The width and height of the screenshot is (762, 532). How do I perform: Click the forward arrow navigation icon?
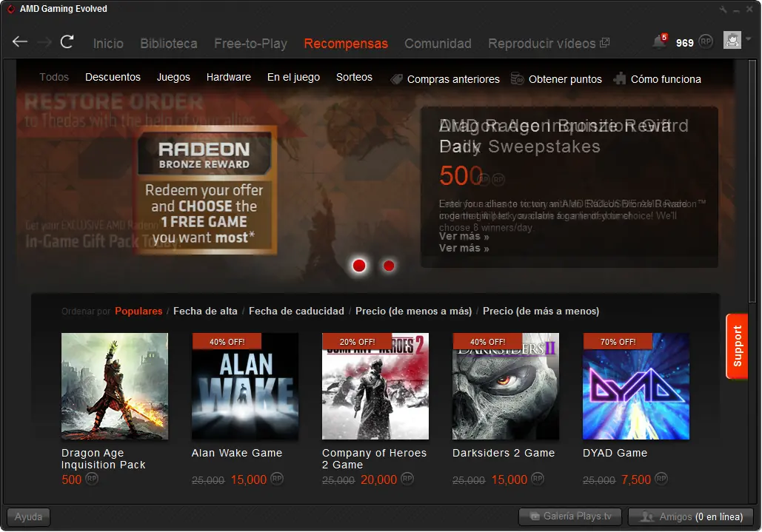tap(44, 43)
